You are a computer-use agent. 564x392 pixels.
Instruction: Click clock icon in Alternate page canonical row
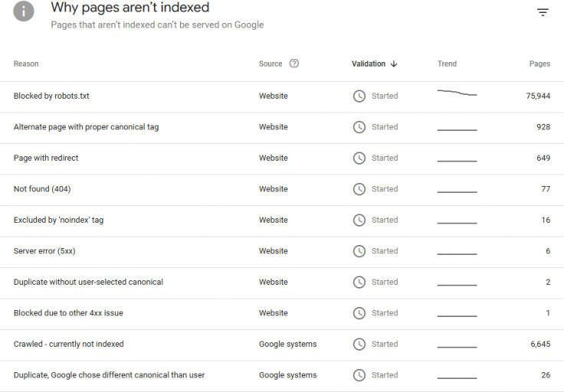point(359,127)
